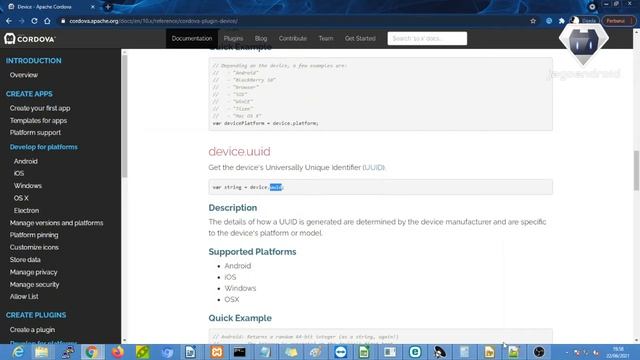The height and width of the screenshot is (360, 640).
Task: Select Android in the sidebar
Action: [x=26, y=161]
